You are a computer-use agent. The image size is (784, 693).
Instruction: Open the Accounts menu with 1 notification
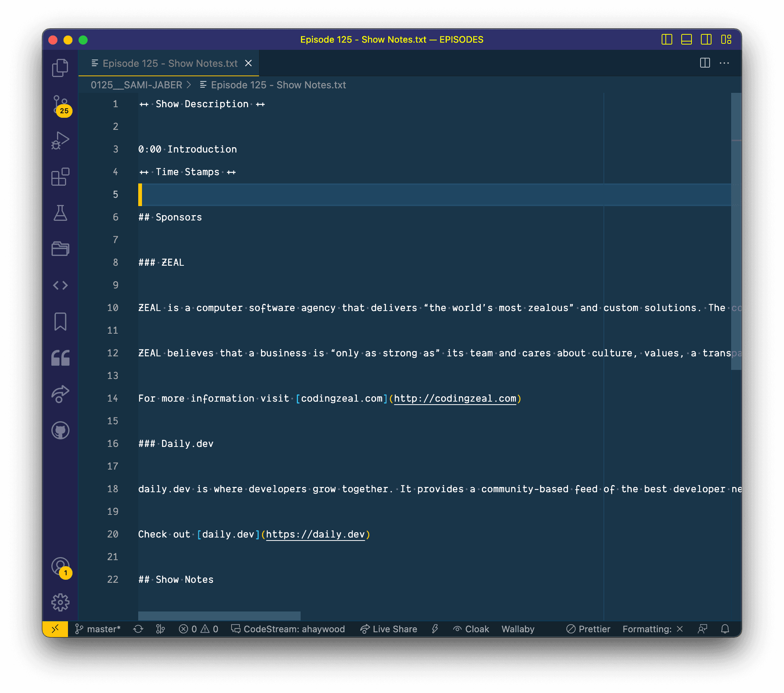tap(61, 567)
